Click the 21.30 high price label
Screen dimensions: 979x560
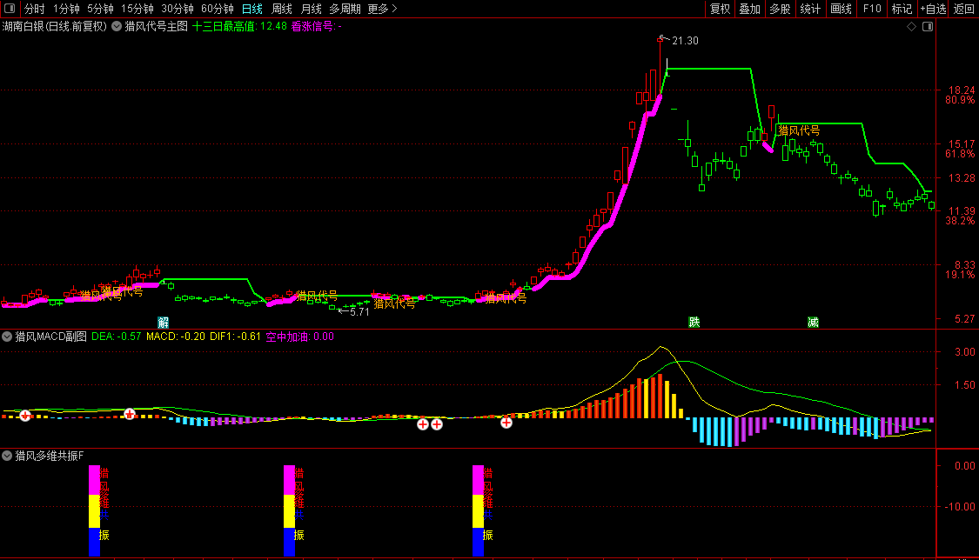685,41
